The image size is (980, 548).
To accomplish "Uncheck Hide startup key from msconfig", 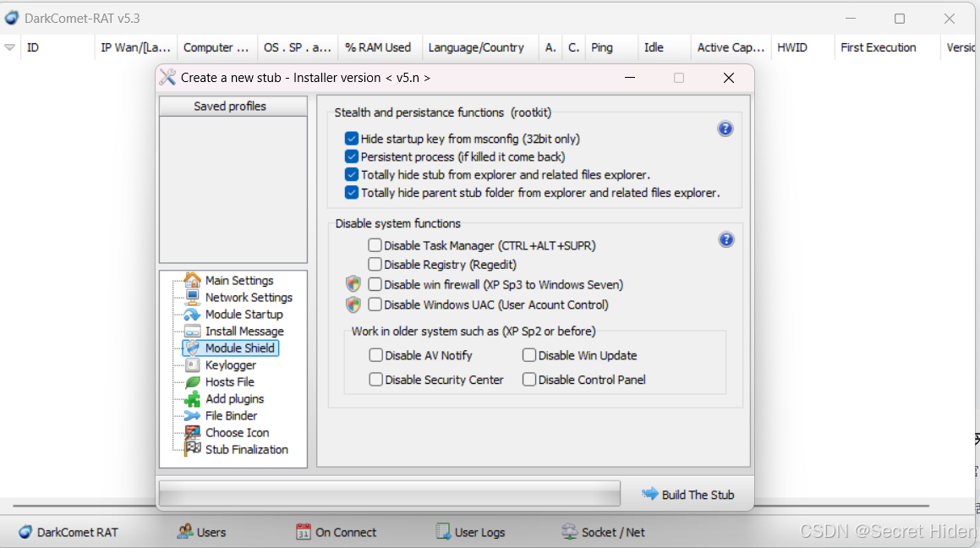I will [x=351, y=139].
